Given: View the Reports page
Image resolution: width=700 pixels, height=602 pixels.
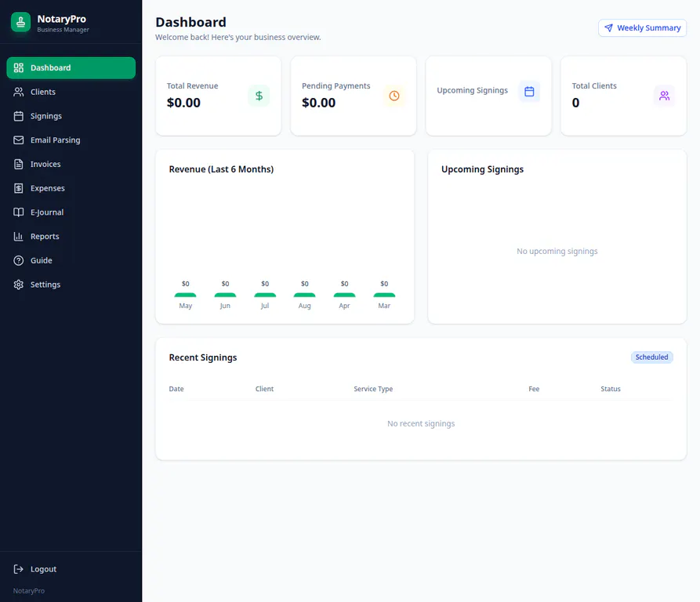Looking at the screenshot, I should (71, 237).
